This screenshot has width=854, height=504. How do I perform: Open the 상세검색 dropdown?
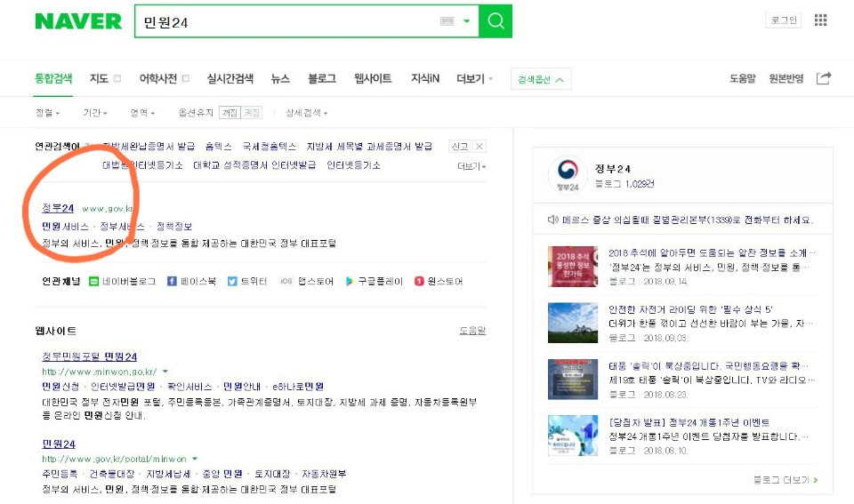coord(307,113)
